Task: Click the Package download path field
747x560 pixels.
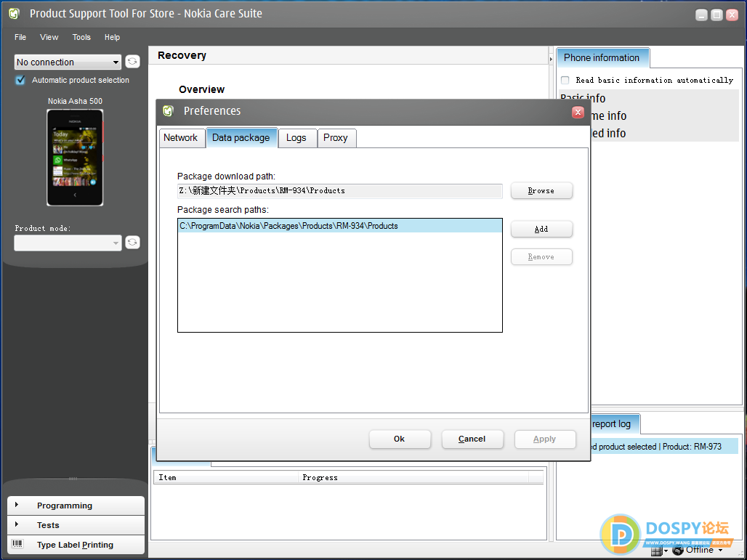Action: pyautogui.click(x=339, y=190)
